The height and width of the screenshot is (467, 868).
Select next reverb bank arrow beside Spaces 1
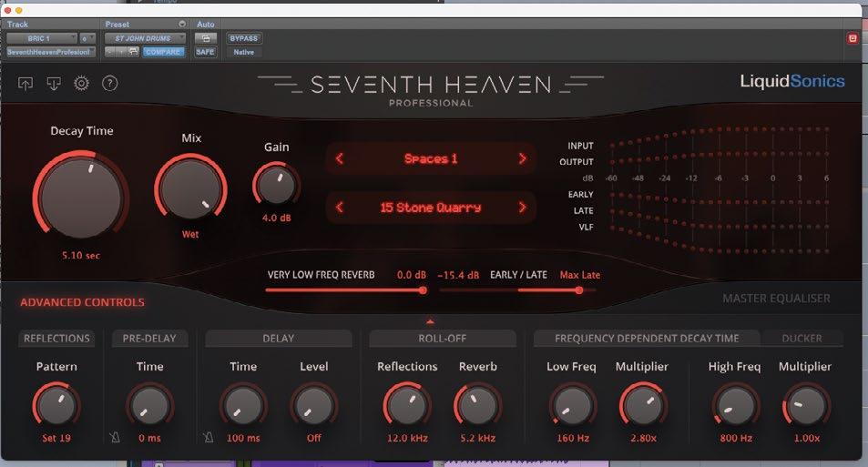tap(522, 158)
